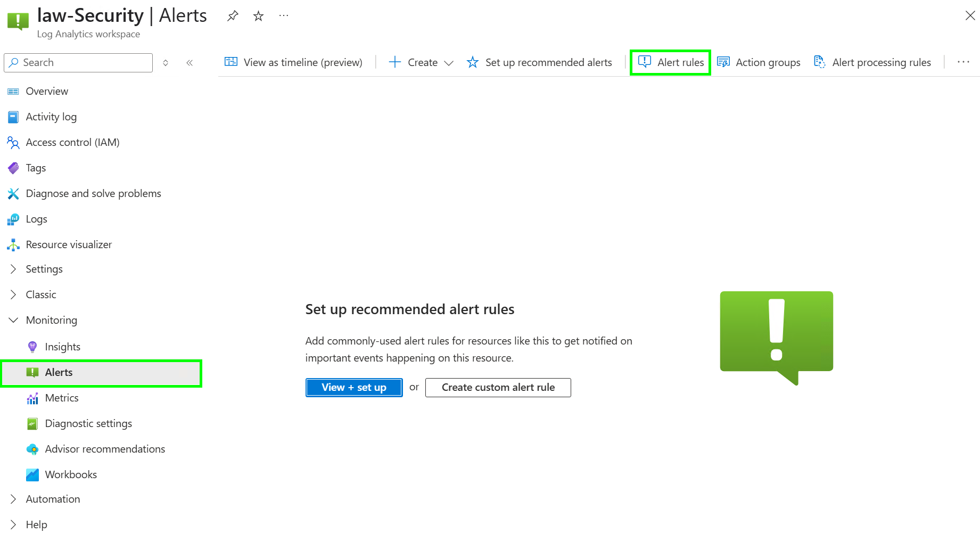Viewport: 980px width, 541px height.
Task: Click the Action groups toolbar icon
Action: pos(723,62)
